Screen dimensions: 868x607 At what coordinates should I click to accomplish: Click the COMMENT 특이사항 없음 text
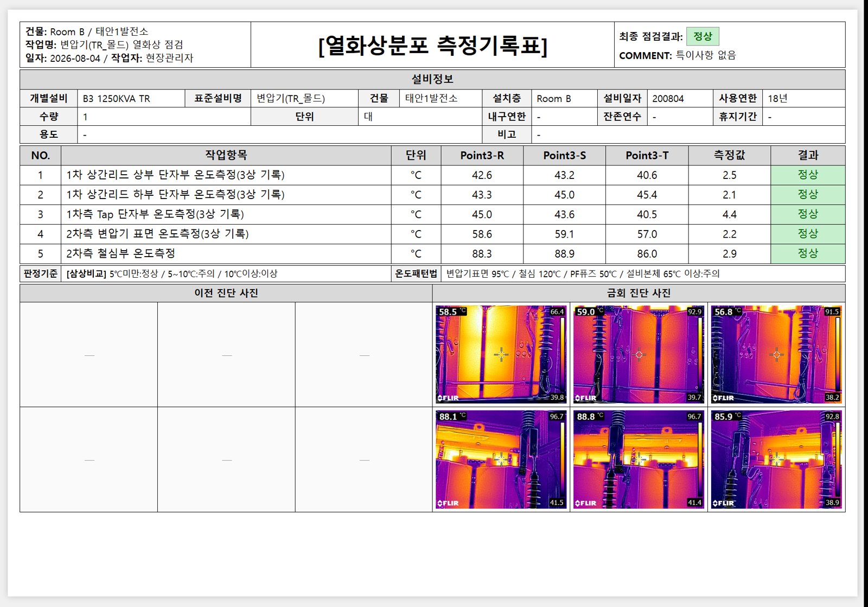(x=678, y=55)
